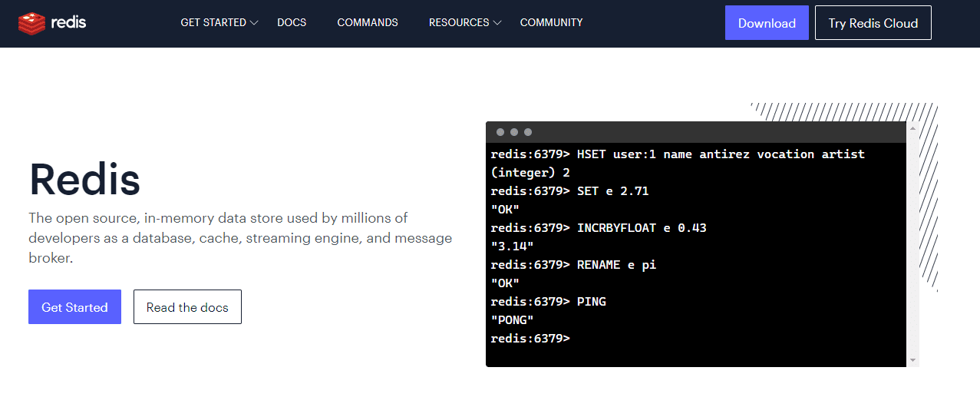Open the Docs navigation item
980x417 pixels.
tap(292, 22)
